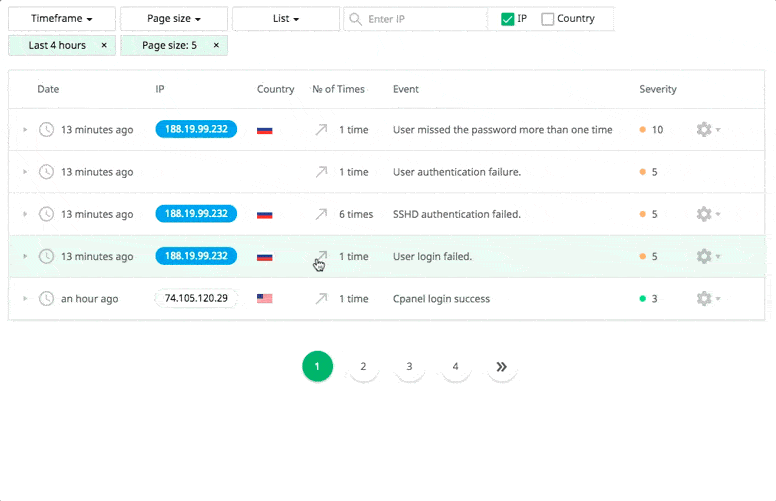Uncheck the IP checkbox
Screen dimensions: 776x501
pyautogui.click(x=508, y=19)
